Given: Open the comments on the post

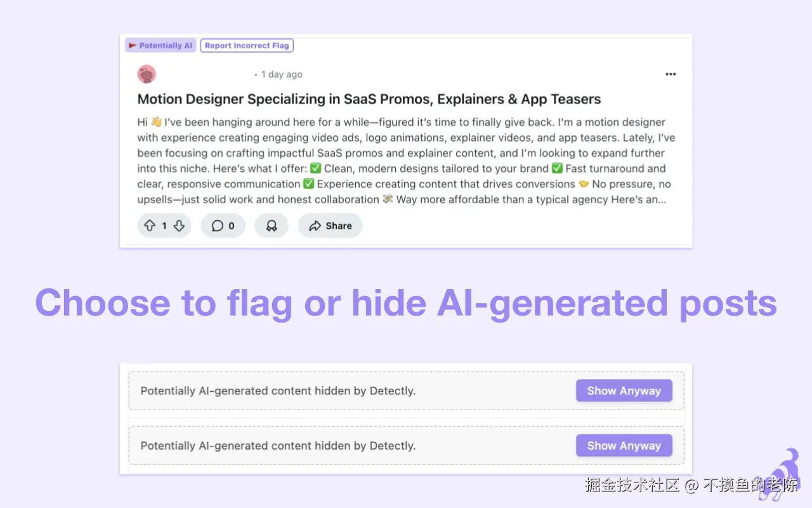Looking at the screenshot, I should (223, 225).
